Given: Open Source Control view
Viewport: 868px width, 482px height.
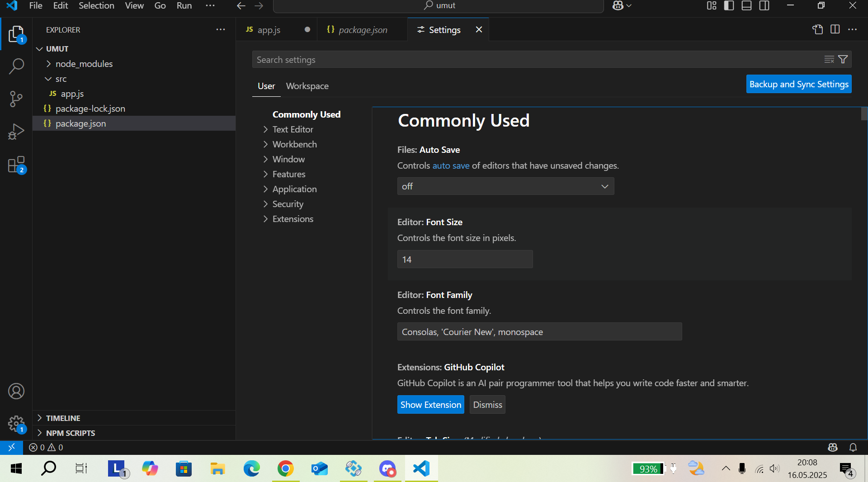Looking at the screenshot, I should point(16,99).
